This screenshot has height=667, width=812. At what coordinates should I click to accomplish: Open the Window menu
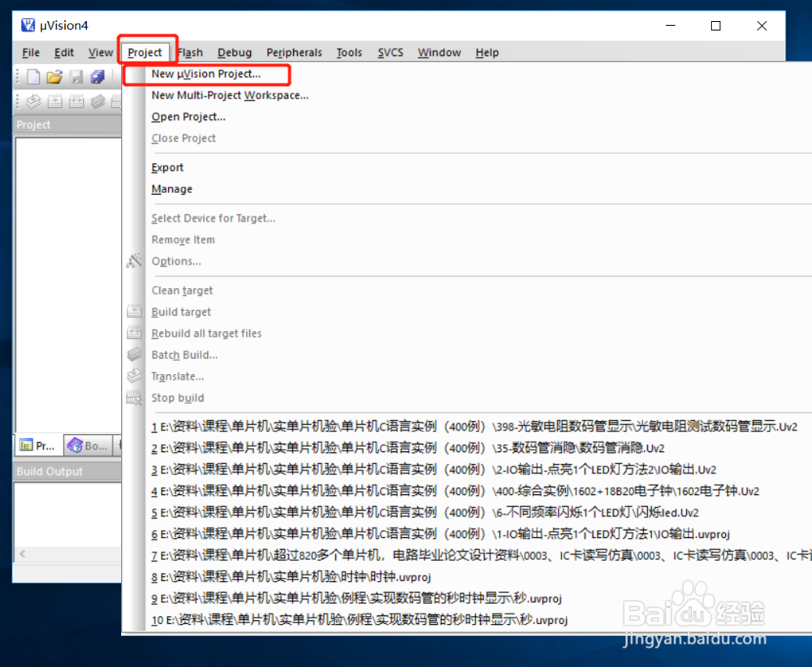click(439, 52)
